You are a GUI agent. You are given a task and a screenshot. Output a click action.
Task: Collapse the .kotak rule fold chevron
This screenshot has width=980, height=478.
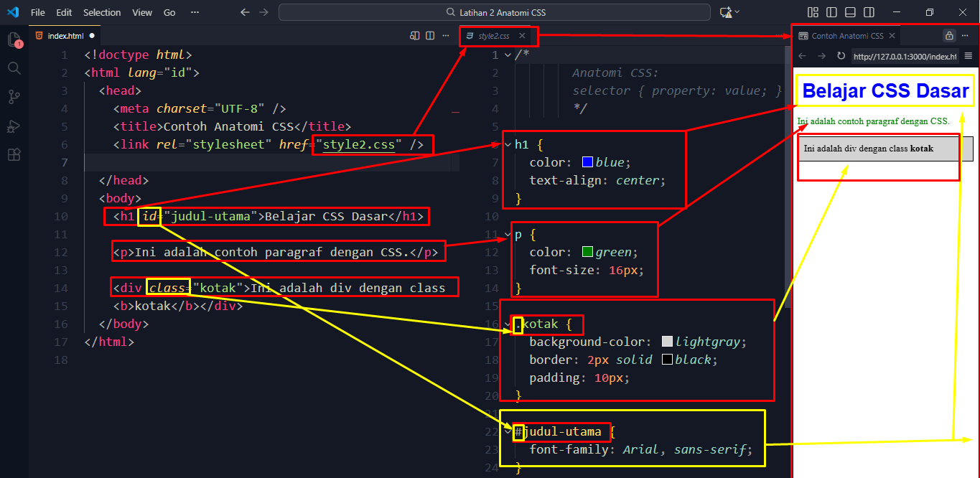coord(508,324)
